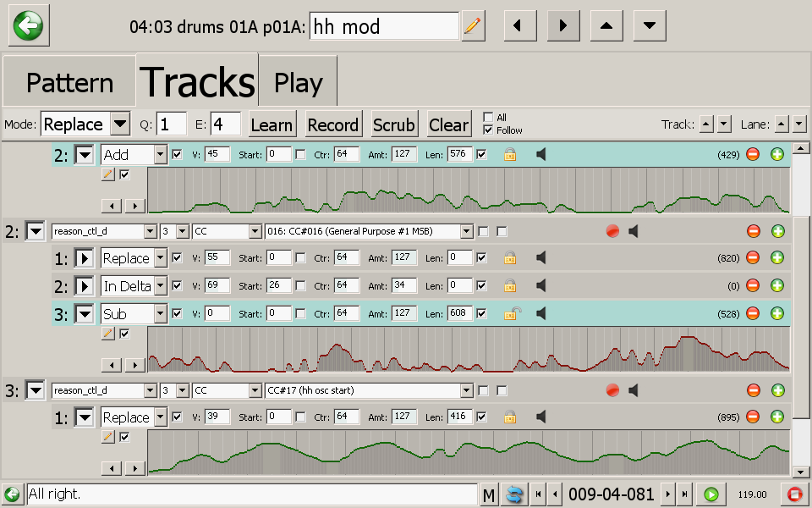Switch to the Pattern tab
The image size is (812, 508).
click(69, 83)
